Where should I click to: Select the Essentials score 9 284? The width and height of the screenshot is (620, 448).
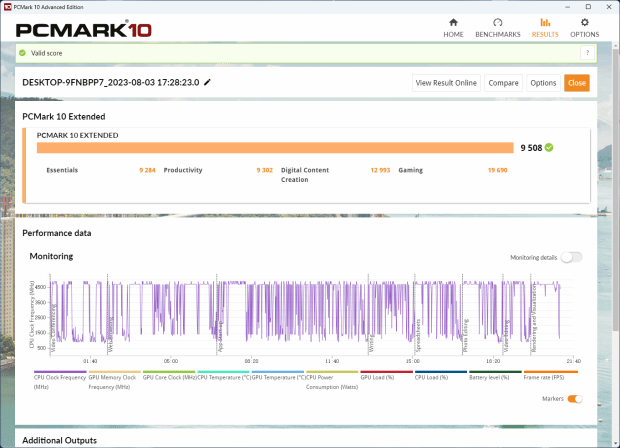pyautogui.click(x=147, y=170)
